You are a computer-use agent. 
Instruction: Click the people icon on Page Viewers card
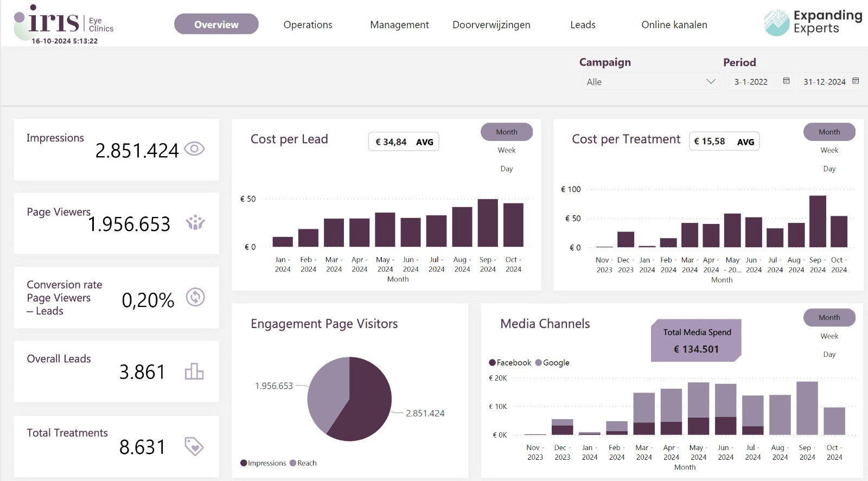[x=195, y=222]
